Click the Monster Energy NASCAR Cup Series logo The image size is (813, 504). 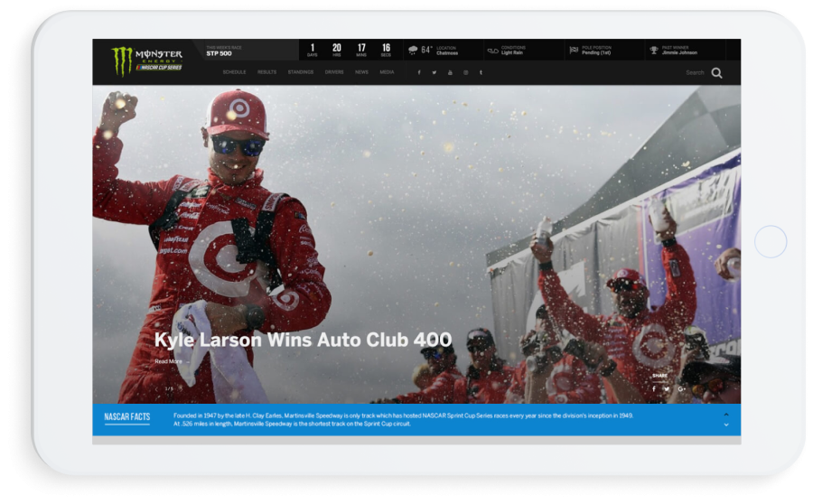click(147, 61)
